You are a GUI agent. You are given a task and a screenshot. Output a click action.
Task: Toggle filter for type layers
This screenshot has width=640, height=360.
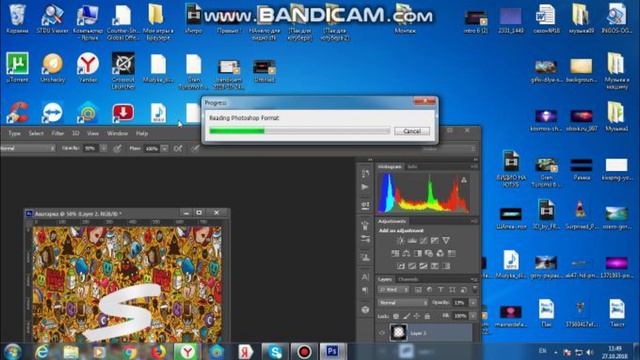click(440, 290)
